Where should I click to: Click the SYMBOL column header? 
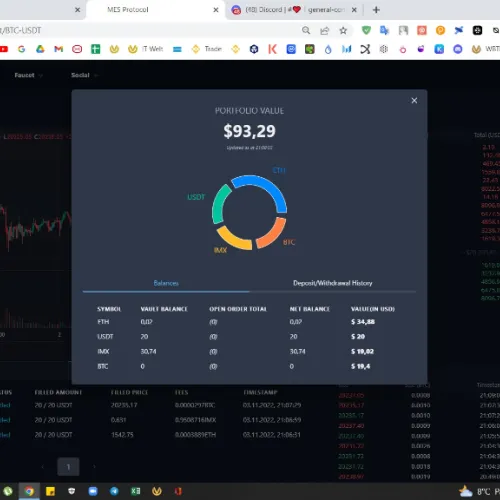click(x=109, y=309)
